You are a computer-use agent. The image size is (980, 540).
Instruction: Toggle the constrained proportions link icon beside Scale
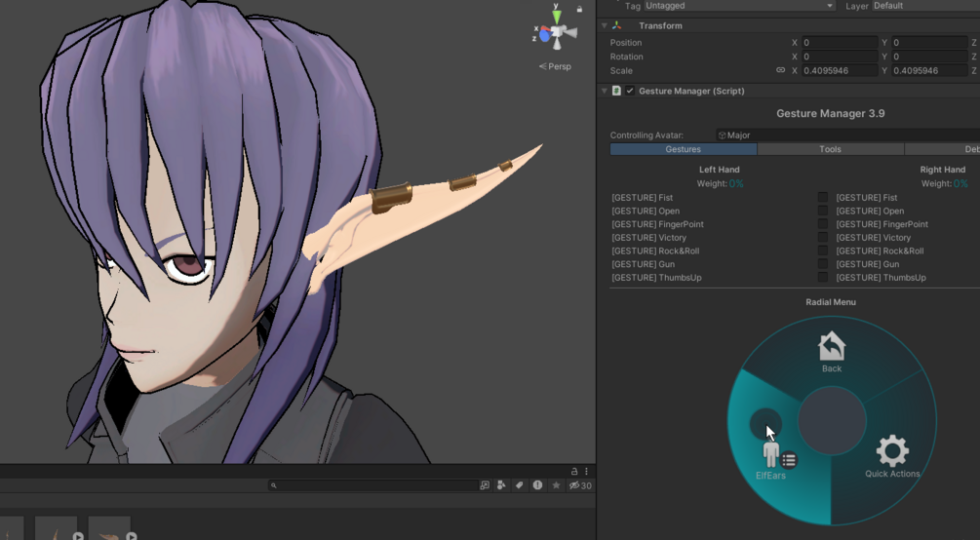(780, 70)
